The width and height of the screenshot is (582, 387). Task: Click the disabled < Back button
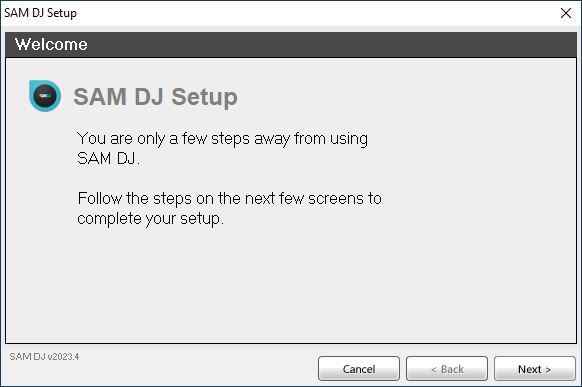tap(447, 369)
